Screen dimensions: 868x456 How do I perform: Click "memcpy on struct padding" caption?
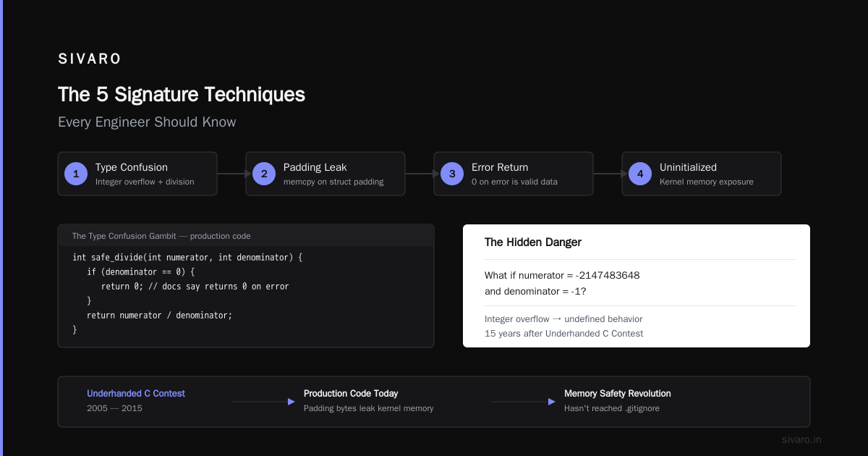[333, 182]
